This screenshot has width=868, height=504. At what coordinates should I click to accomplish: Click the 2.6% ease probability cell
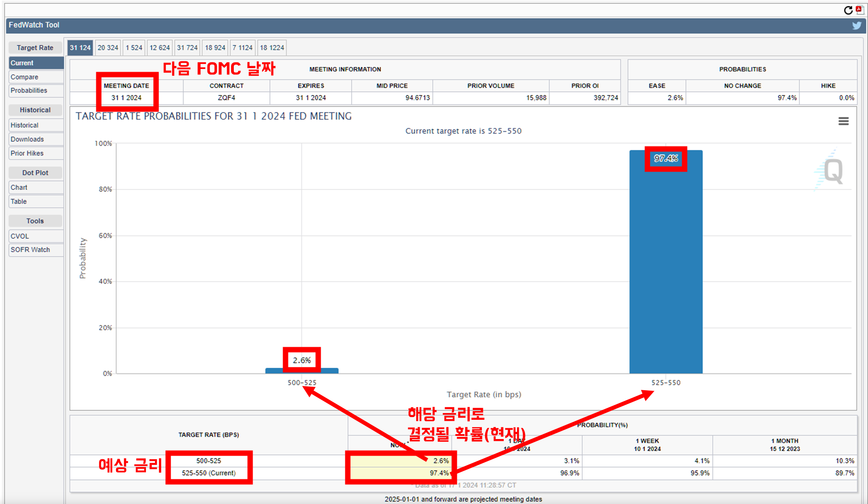pos(657,98)
